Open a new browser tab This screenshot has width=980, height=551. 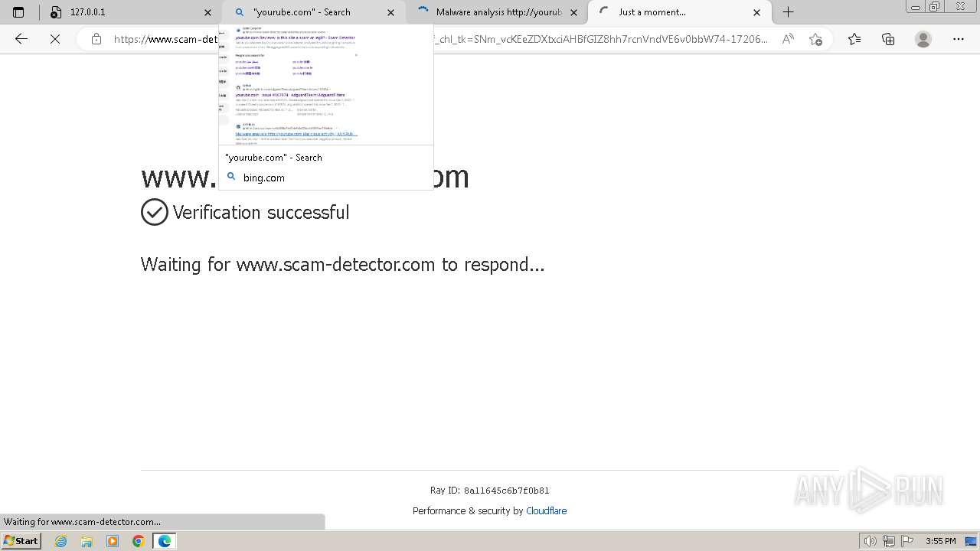click(788, 12)
